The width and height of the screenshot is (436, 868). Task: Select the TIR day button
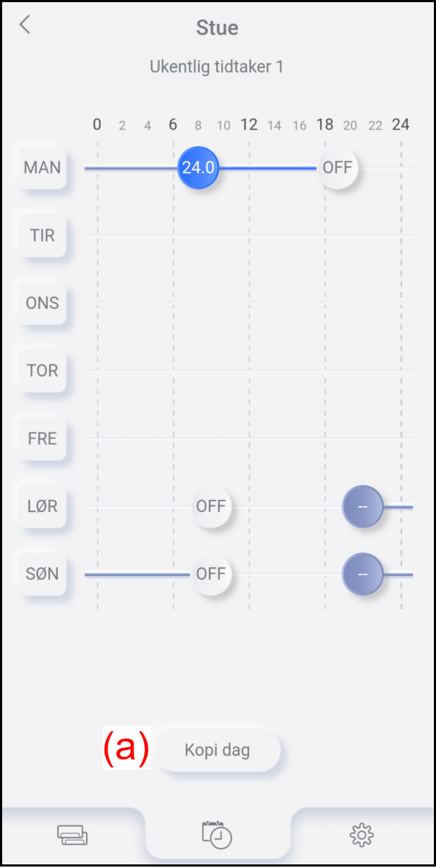(43, 235)
